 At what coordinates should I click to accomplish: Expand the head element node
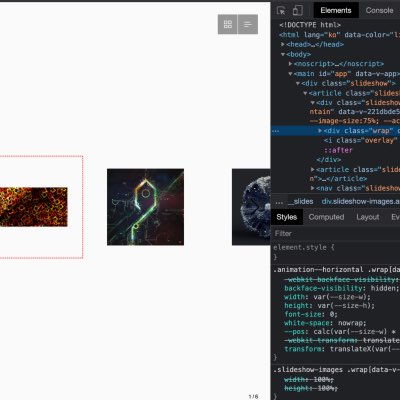[x=283, y=44]
